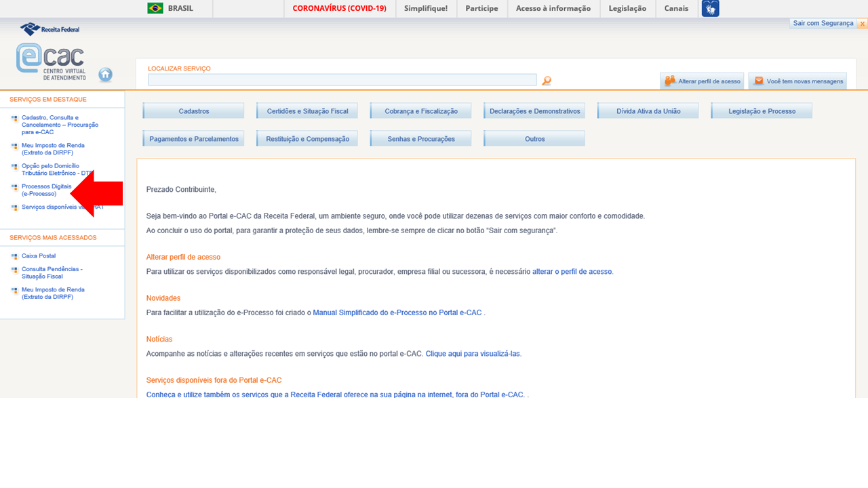The image size is (868, 488).
Task: Open 'Conheça e utilize também os serviços' link
Action: [x=336, y=394]
